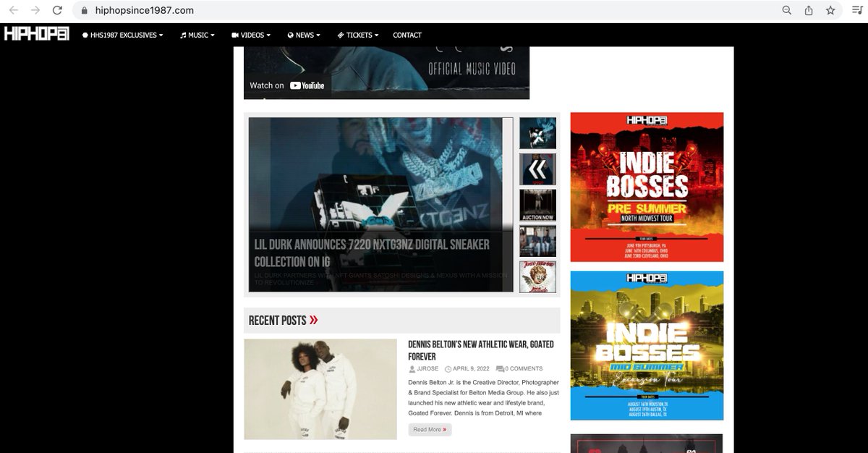Open the Music dropdown menu

pyautogui.click(x=197, y=35)
